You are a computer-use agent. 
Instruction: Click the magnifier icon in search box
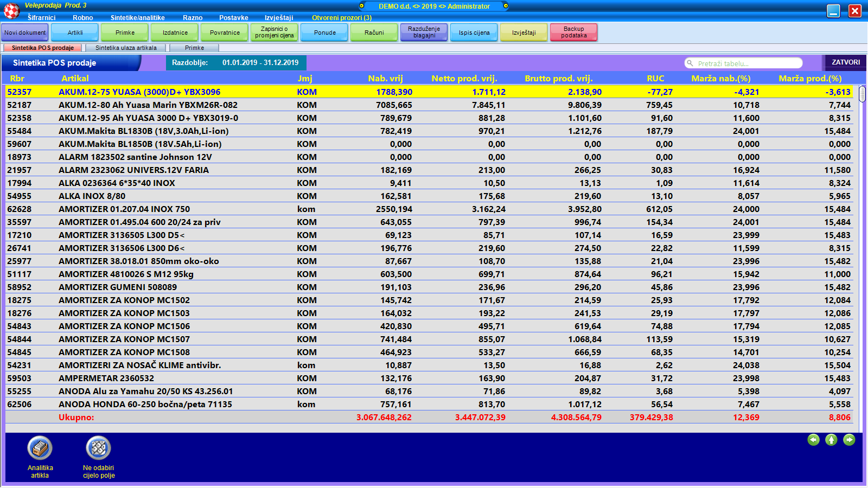[690, 63]
